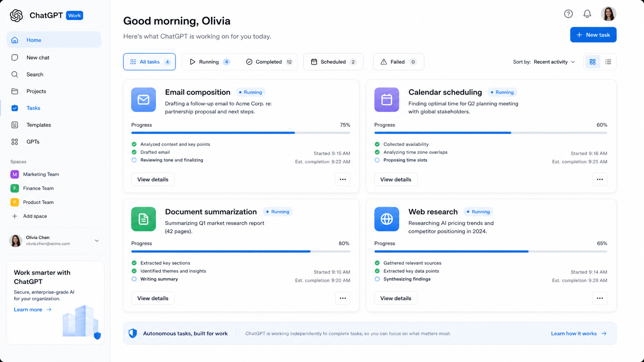Open more options for Email composition
The width and height of the screenshot is (644, 362).
(x=343, y=179)
